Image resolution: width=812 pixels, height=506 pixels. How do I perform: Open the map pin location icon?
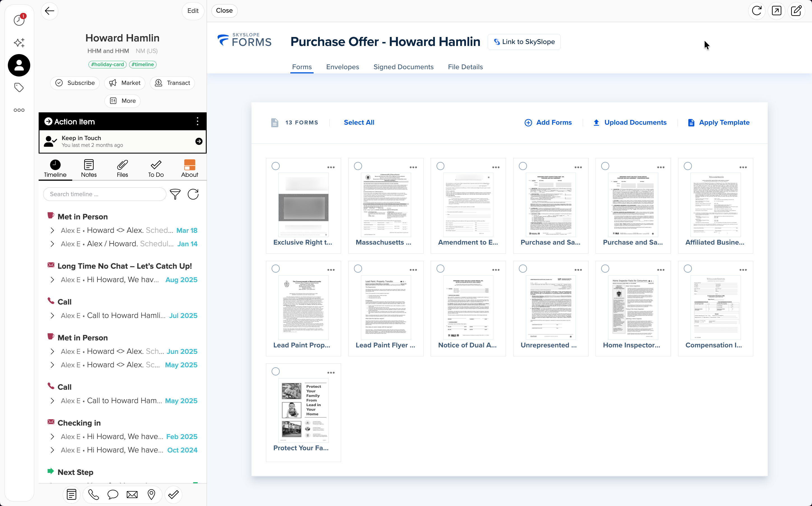(151, 494)
